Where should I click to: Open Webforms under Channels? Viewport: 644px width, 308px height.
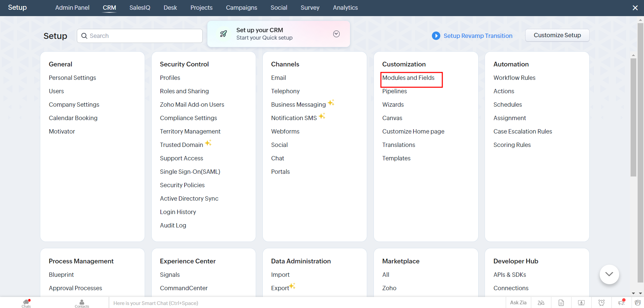pyautogui.click(x=285, y=132)
